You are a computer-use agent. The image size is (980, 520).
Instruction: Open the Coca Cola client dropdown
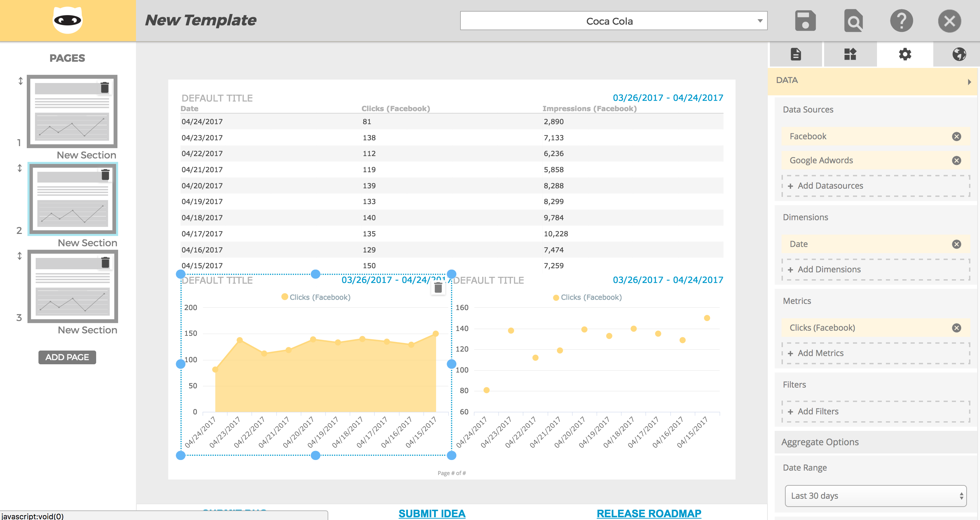pyautogui.click(x=613, y=21)
